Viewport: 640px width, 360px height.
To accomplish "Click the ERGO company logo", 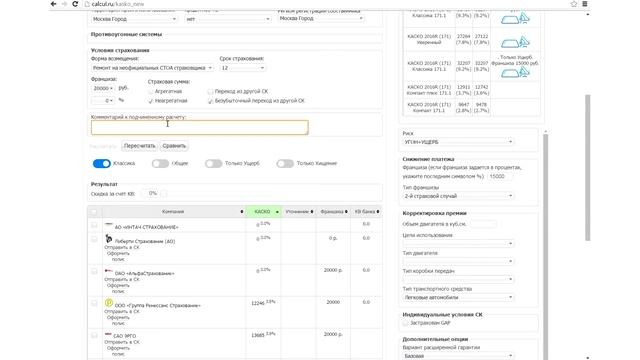I will [108, 335].
